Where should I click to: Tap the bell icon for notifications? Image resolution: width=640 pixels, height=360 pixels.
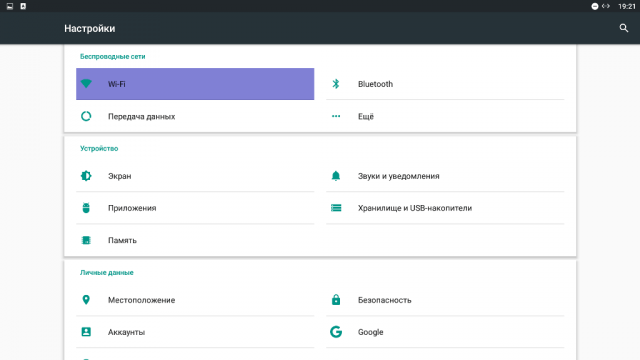(336, 176)
